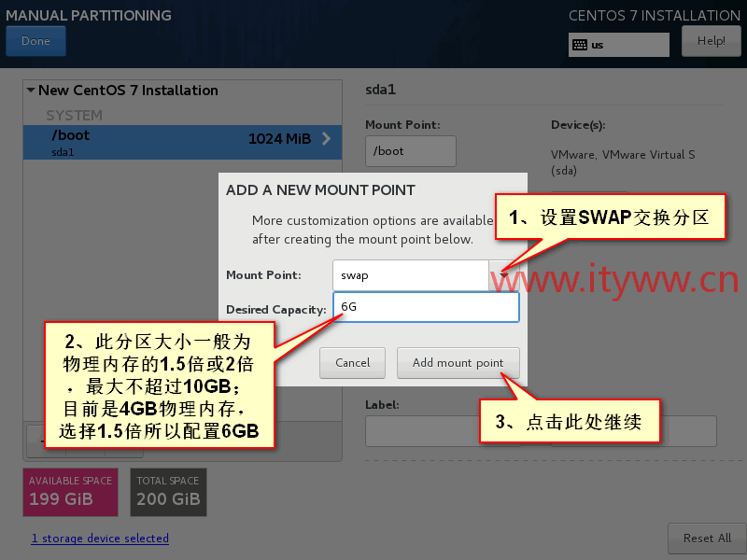Collapse the New CentOS 7 Installation expander

coord(31,90)
